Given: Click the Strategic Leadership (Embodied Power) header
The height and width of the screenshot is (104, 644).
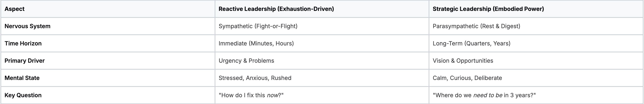Looking at the screenshot, I should click(x=488, y=9).
